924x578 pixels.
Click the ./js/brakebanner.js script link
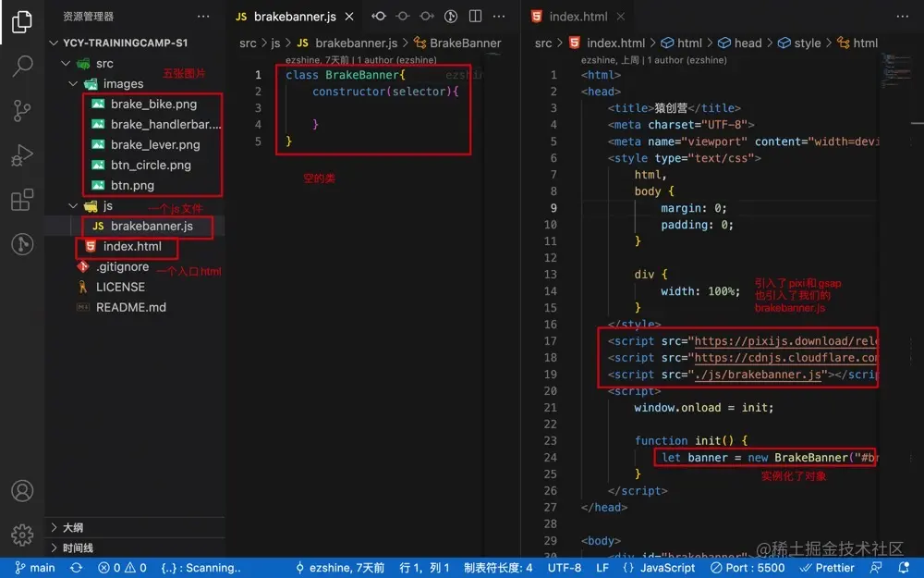click(758, 375)
